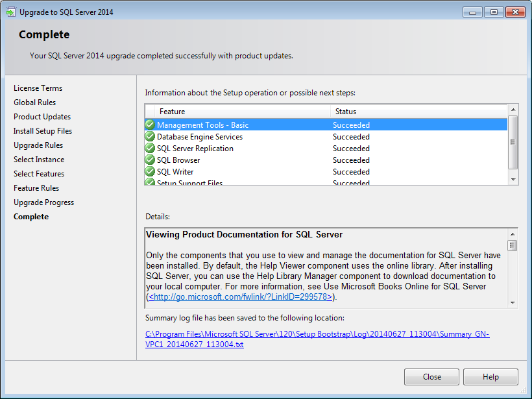The width and height of the screenshot is (532, 399).
Task: Select the Database Engine Services row
Action: point(326,137)
